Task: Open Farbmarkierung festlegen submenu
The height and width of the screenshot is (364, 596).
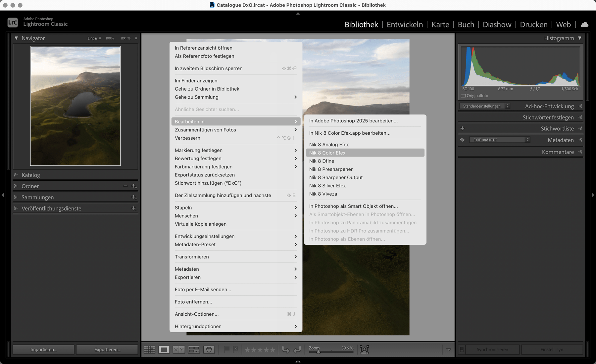Action: pos(236,167)
